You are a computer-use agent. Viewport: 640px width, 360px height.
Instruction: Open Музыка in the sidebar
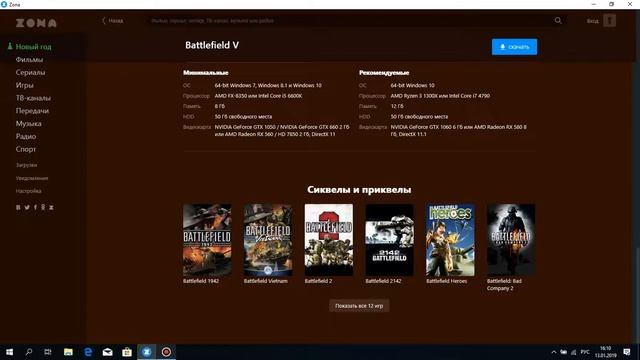[x=29, y=123]
